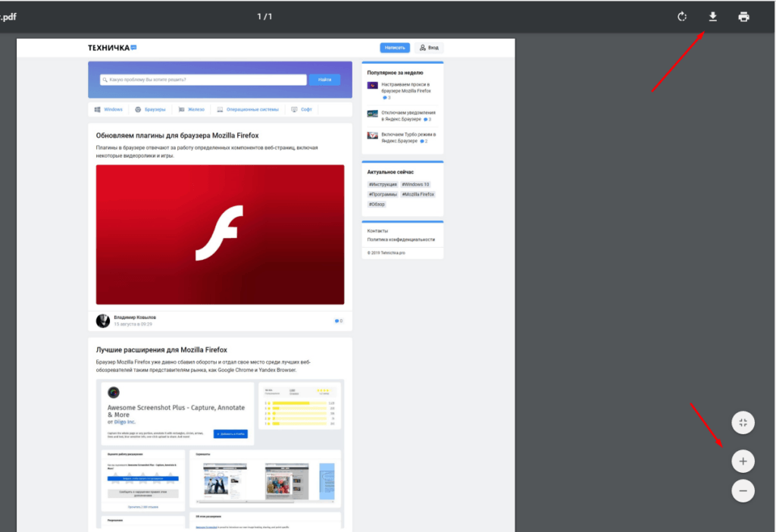Zoom out with the minus button
The width and height of the screenshot is (776, 532).
coord(743,491)
